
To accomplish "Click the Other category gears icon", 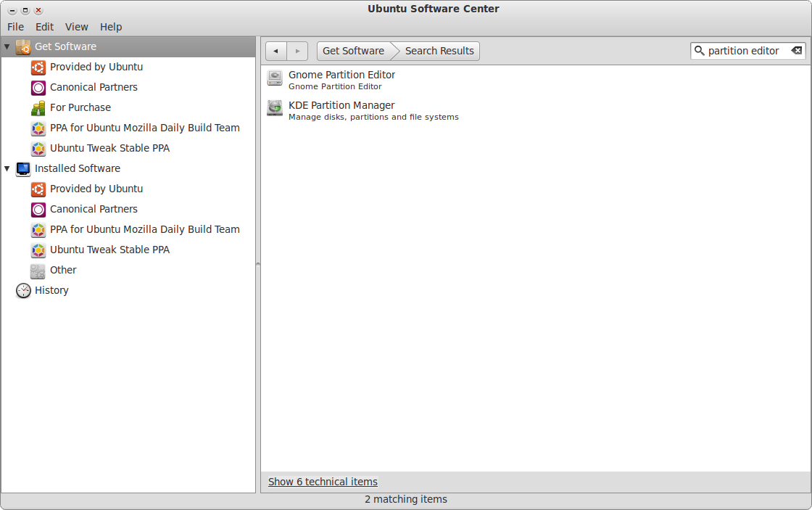I will click(x=38, y=271).
